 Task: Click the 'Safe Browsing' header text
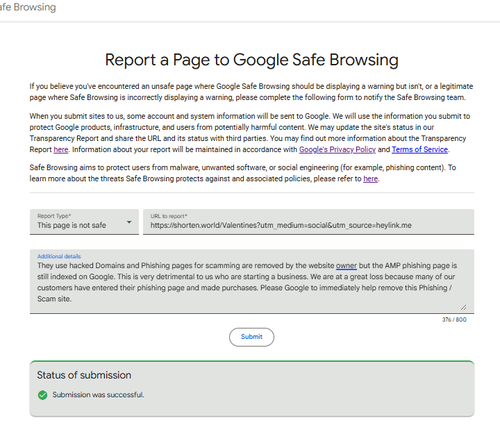point(27,7)
